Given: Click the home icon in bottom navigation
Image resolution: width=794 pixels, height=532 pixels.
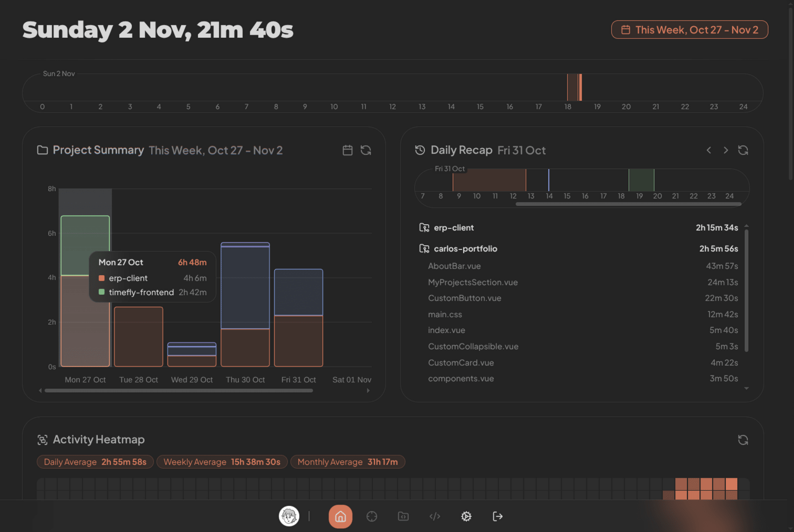Looking at the screenshot, I should (x=340, y=516).
